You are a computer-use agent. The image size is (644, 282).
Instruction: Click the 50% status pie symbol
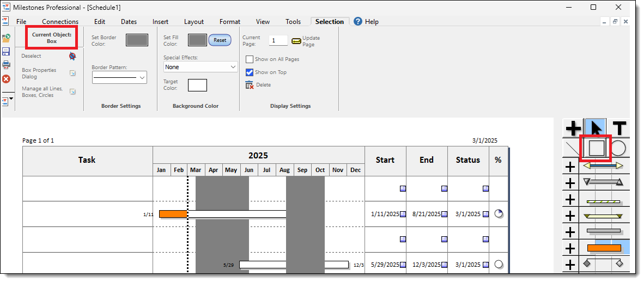click(x=498, y=214)
